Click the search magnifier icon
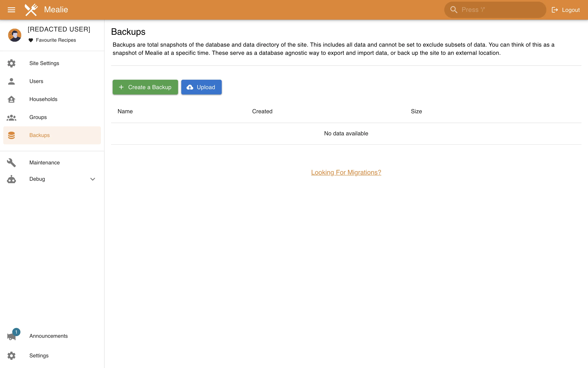 pos(454,10)
